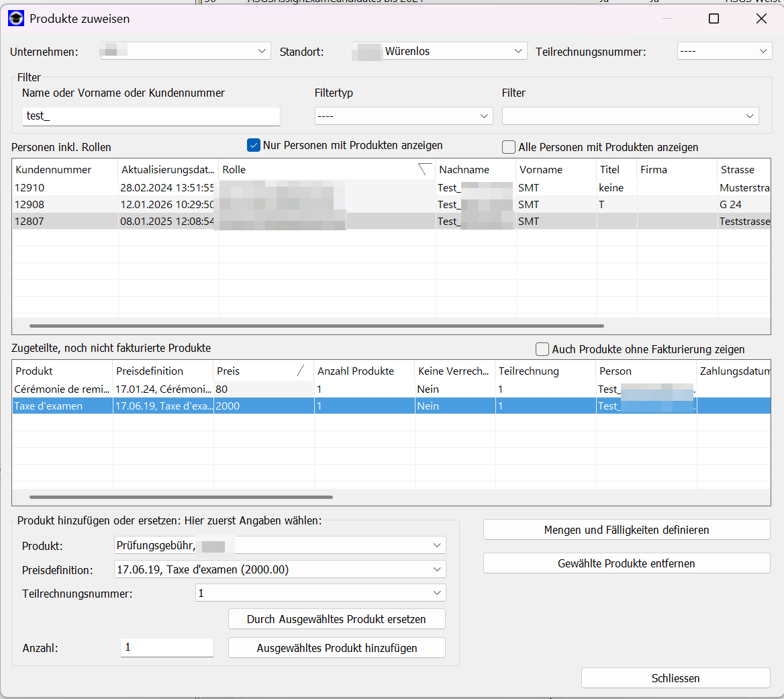Click the Anzahl Produkte column header
784x699 pixels.
pos(364,371)
